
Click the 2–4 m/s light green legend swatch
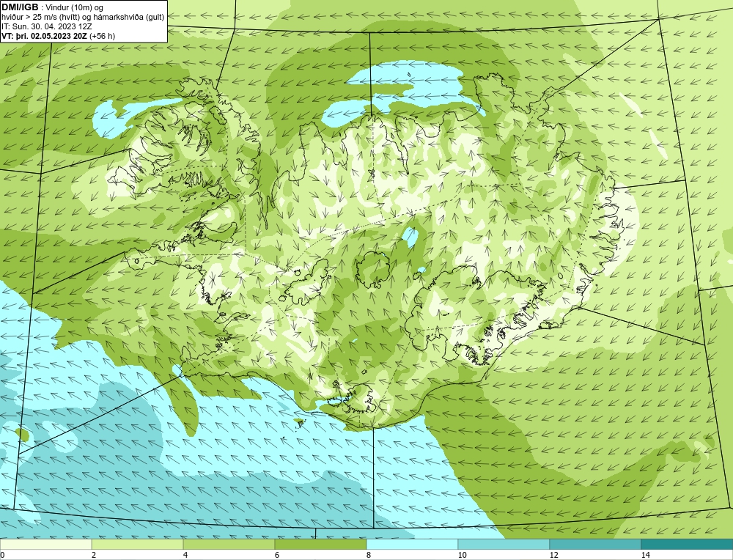pyautogui.click(x=138, y=545)
